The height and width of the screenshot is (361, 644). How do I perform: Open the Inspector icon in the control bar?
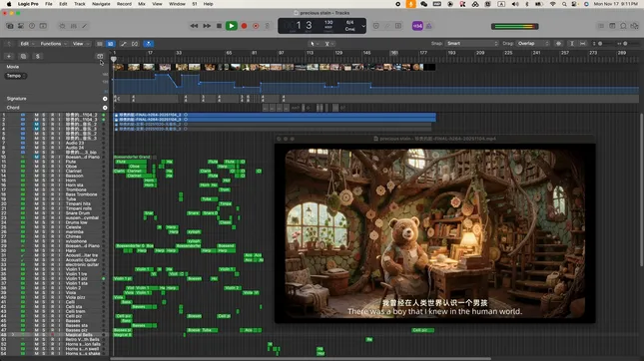coord(21,26)
